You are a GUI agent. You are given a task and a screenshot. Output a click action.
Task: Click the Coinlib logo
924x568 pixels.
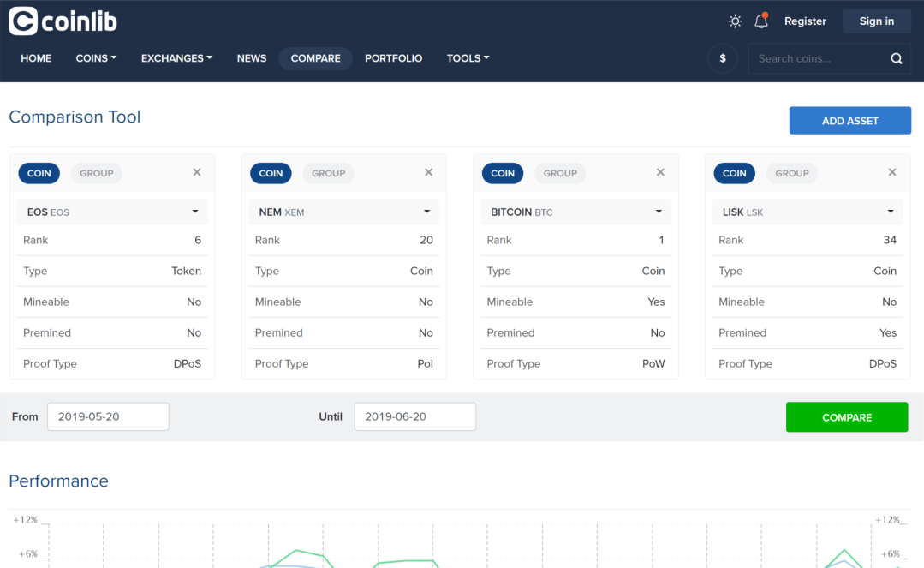coord(63,21)
